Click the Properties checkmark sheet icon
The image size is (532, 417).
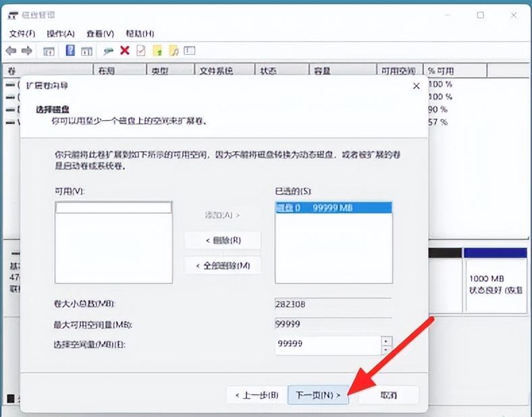pyautogui.click(x=140, y=51)
